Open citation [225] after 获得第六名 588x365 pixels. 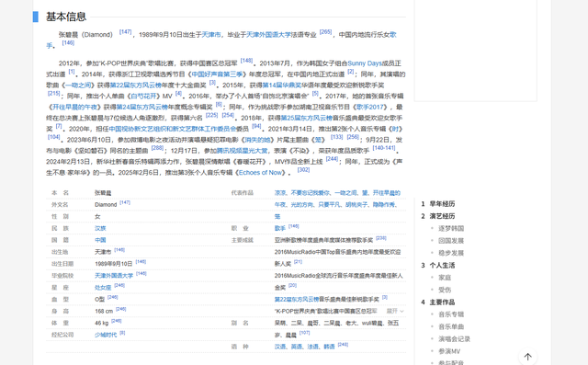(211, 115)
